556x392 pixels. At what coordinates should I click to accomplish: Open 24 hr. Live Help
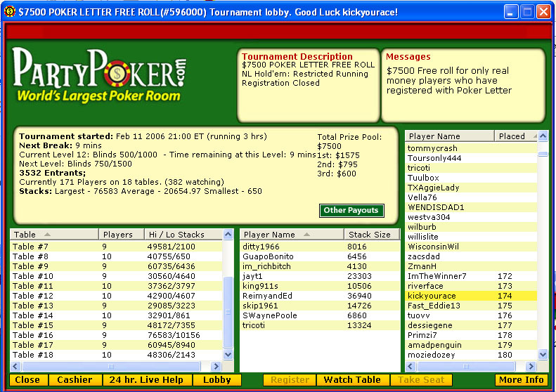[x=147, y=380]
